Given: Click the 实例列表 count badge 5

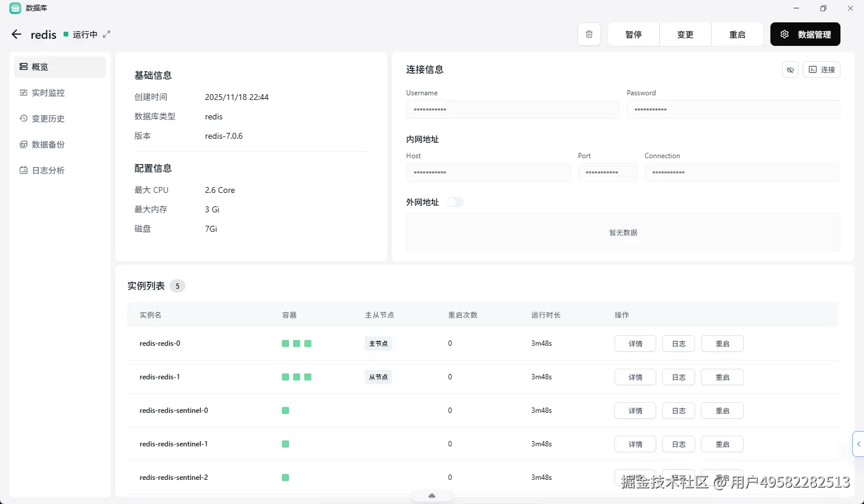Looking at the screenshot, I should pos(177,286).
